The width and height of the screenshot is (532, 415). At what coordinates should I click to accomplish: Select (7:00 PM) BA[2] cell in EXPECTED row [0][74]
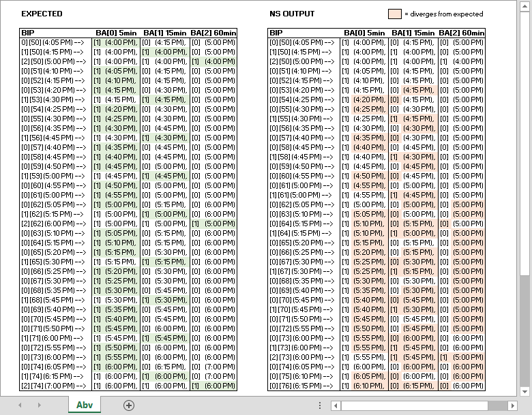(213, 367)
